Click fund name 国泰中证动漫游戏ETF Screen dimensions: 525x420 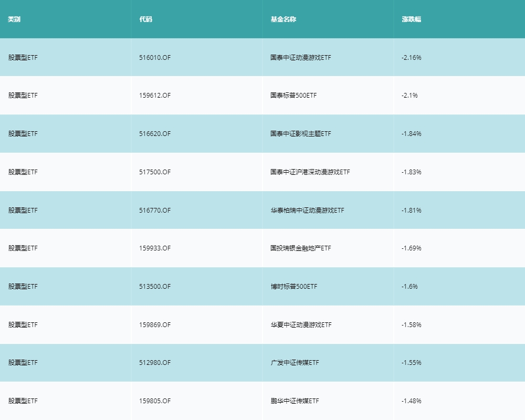pos(301,58)
